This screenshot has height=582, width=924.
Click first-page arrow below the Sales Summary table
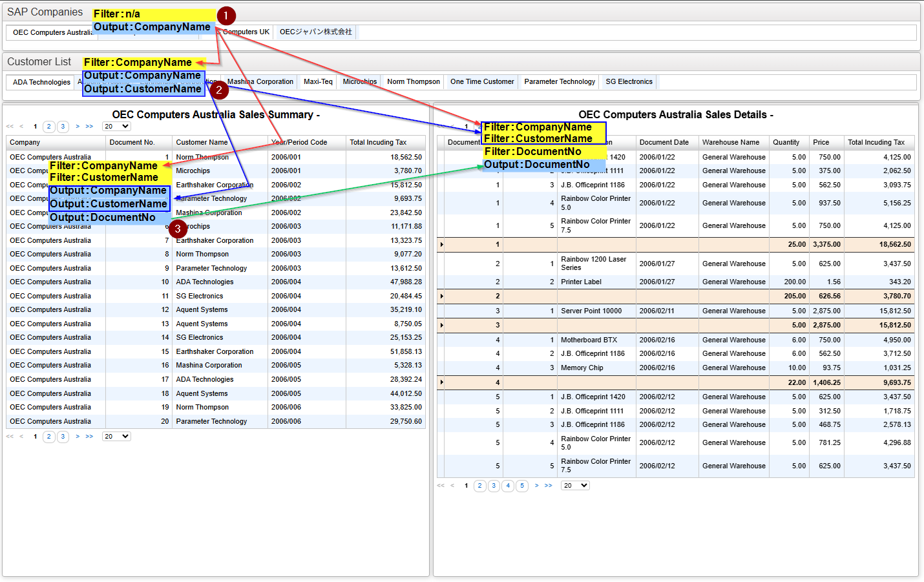(x=10, y=437)
